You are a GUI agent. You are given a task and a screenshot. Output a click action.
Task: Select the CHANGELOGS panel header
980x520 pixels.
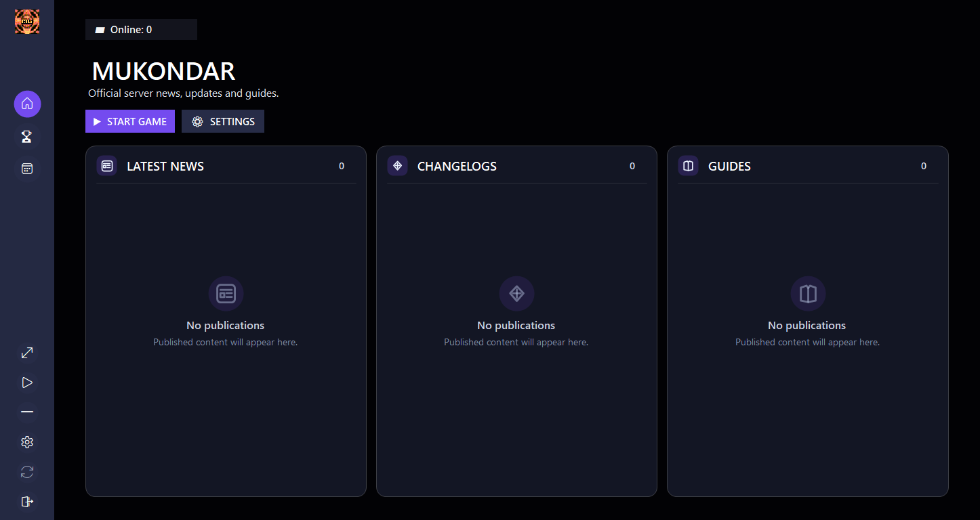point(516,166)
